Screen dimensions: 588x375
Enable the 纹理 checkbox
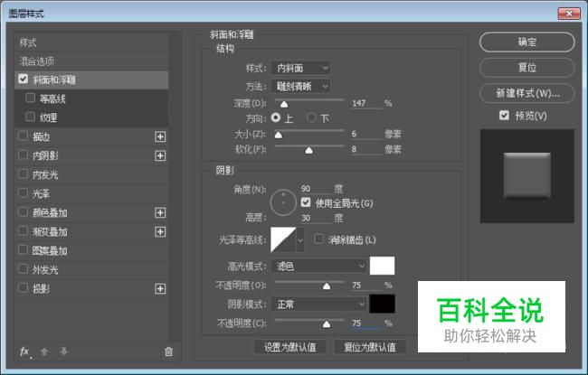tap(30, 117)
